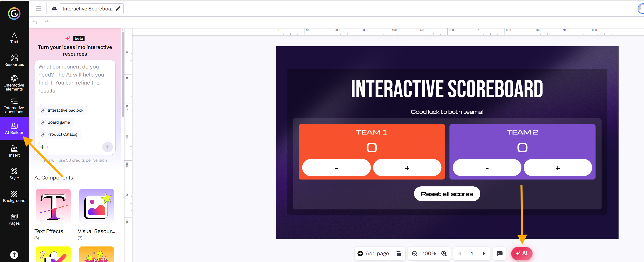
Task: Open the comments speech bubble icon
Action: tap(500, 254)
